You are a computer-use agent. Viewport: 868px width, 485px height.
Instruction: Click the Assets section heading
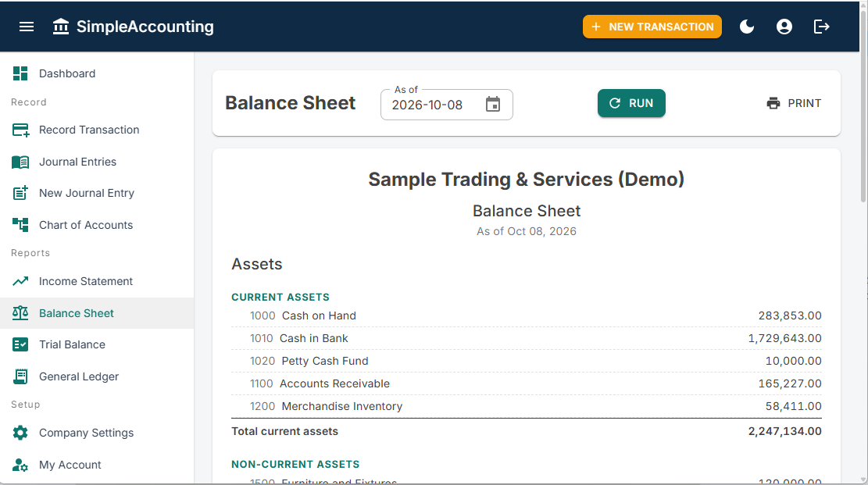point(257,264)
